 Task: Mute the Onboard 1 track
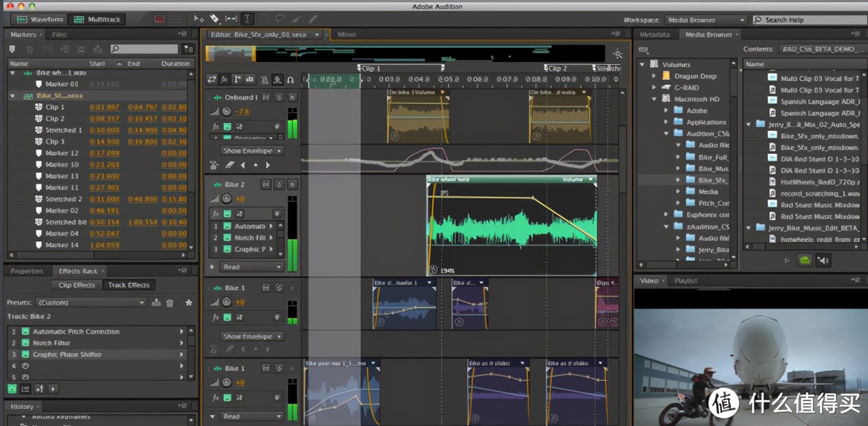266,98
